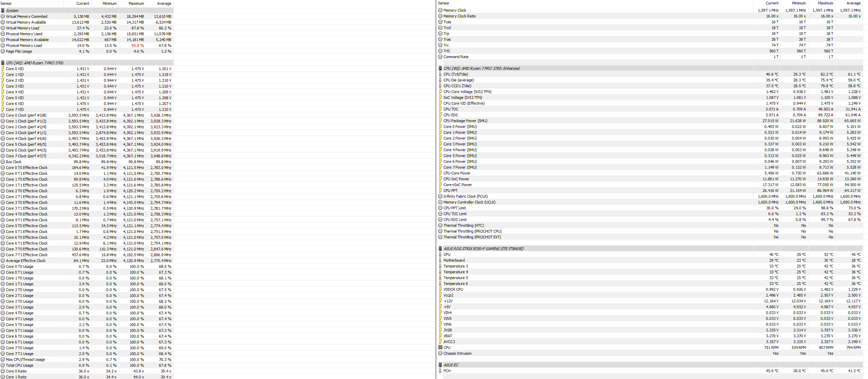
Task: Click the lightning icon beside CPU Package Power (SMU)
Action: [x=440, y=121]
